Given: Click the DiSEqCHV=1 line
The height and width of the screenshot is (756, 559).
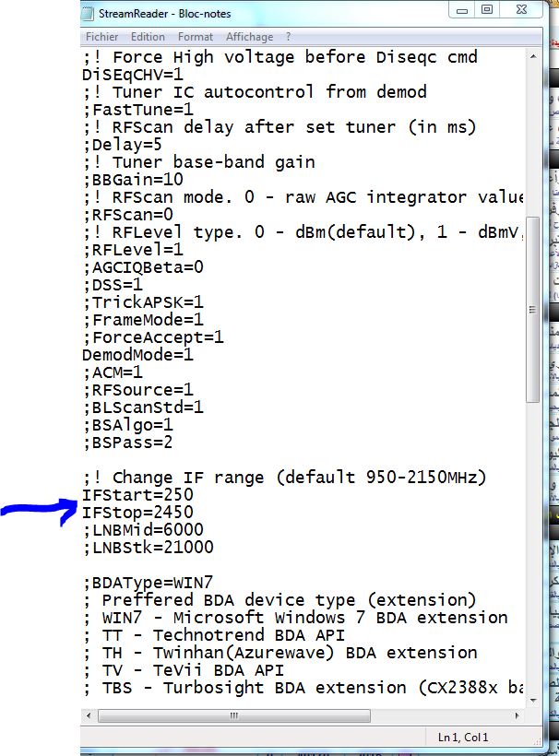Looking at the screenshot, I should tap(134, 75).
